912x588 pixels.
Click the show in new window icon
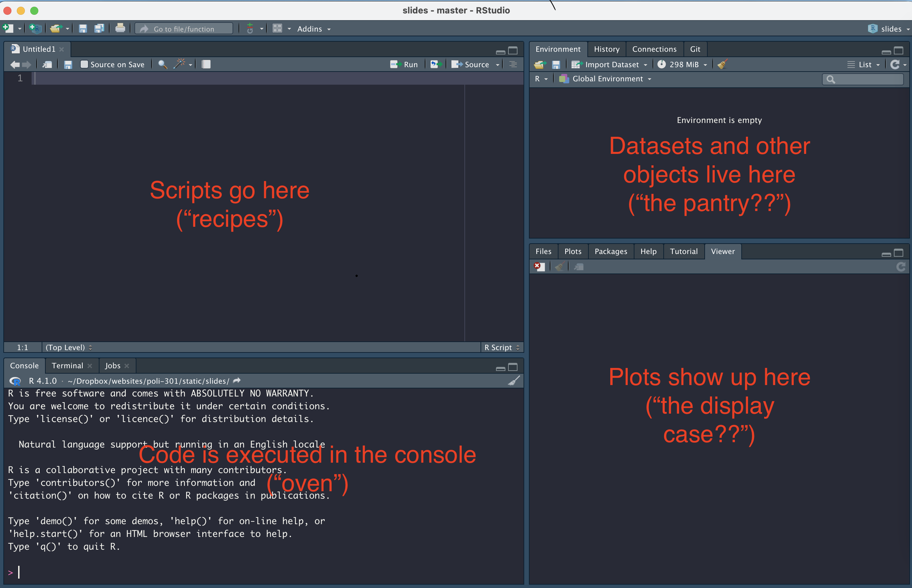pyautogui.click(x=47, y=64)
